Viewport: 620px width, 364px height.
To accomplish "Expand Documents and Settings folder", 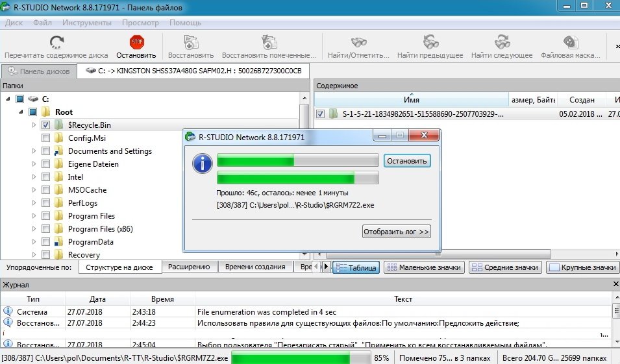I will coord(34,151).
